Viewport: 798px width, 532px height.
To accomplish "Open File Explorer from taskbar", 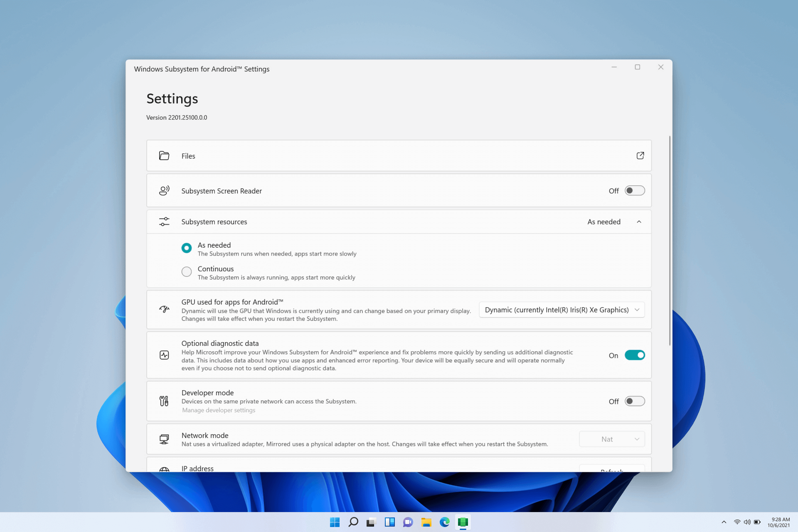I will tap(426, 522).
